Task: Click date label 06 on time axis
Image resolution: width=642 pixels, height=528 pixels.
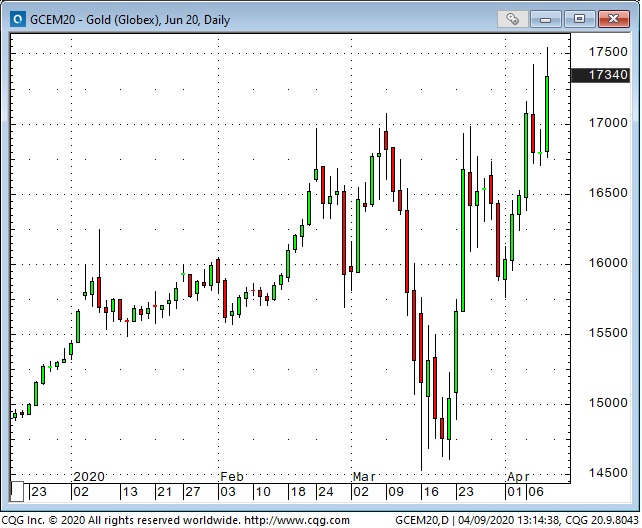Action: click(x=536, y=492)
